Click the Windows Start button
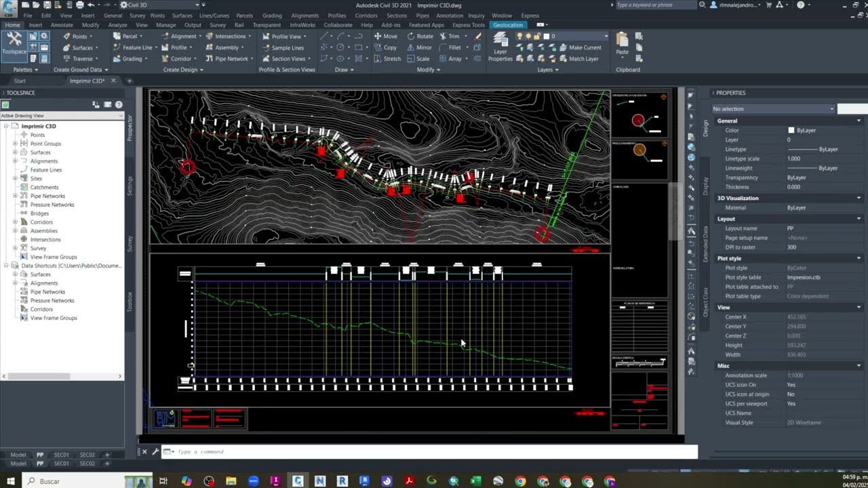Screen dimensions: 868x488 coord(10,481)
